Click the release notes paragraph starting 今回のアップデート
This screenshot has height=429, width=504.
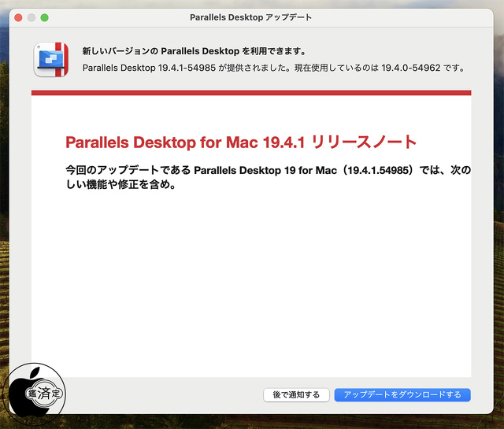coord(269,177)
